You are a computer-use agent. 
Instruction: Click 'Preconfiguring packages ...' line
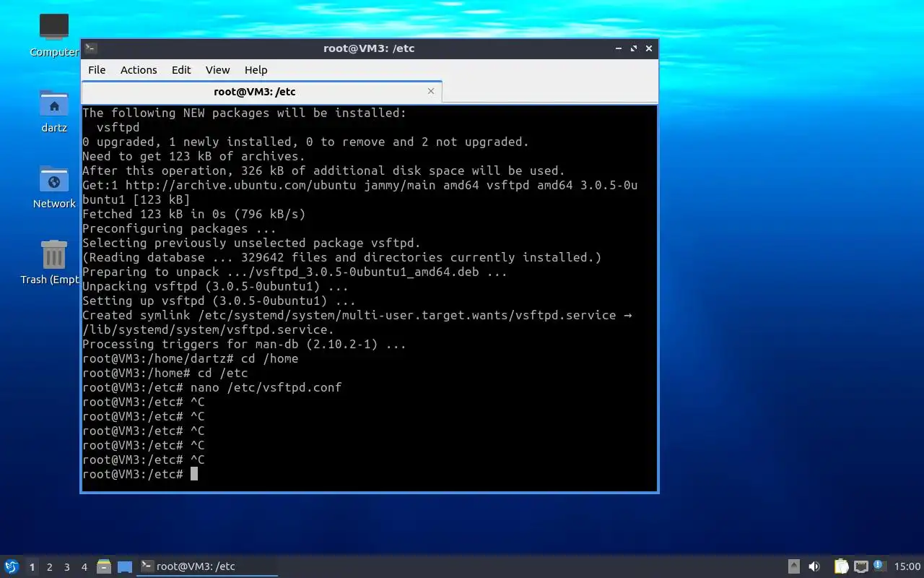pyautogui.click(x=180, y=228)
